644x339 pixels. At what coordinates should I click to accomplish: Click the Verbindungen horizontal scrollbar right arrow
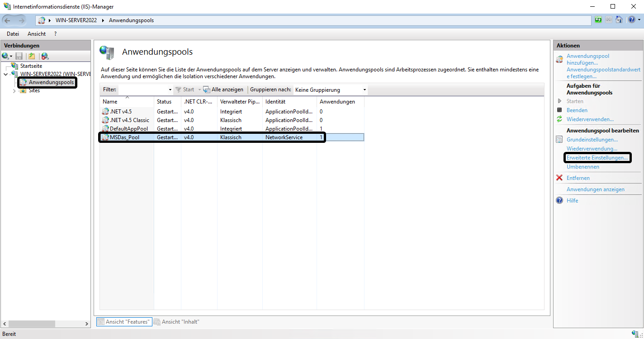point(87,324)
